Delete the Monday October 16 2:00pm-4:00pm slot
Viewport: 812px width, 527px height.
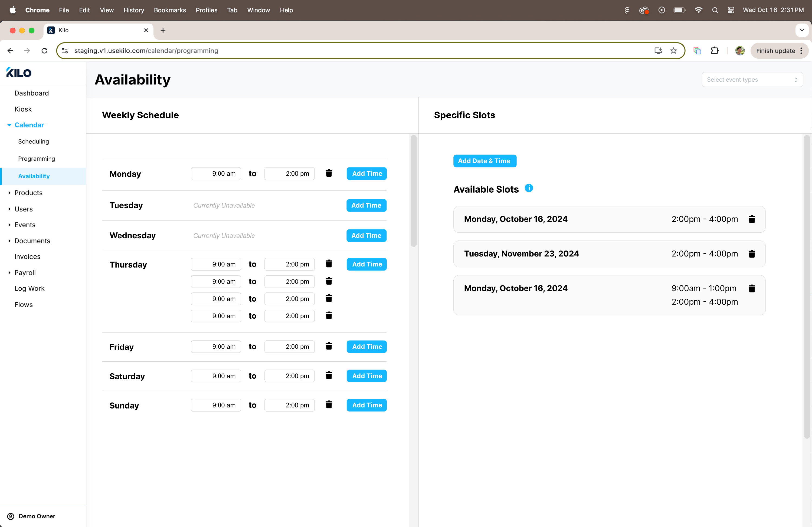click(752, 219)
